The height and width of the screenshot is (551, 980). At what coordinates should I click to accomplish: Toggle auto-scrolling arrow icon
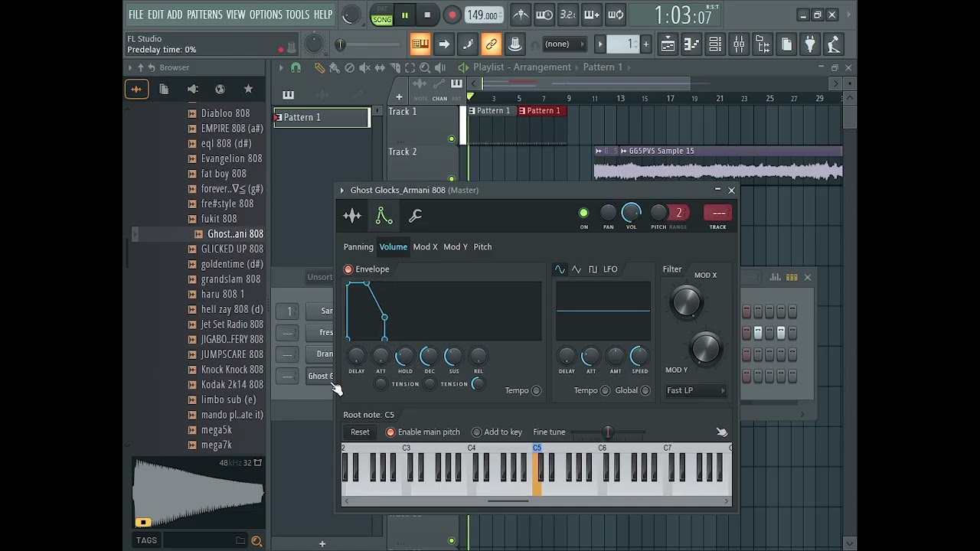pyautogui.click(x=444, y=44)
